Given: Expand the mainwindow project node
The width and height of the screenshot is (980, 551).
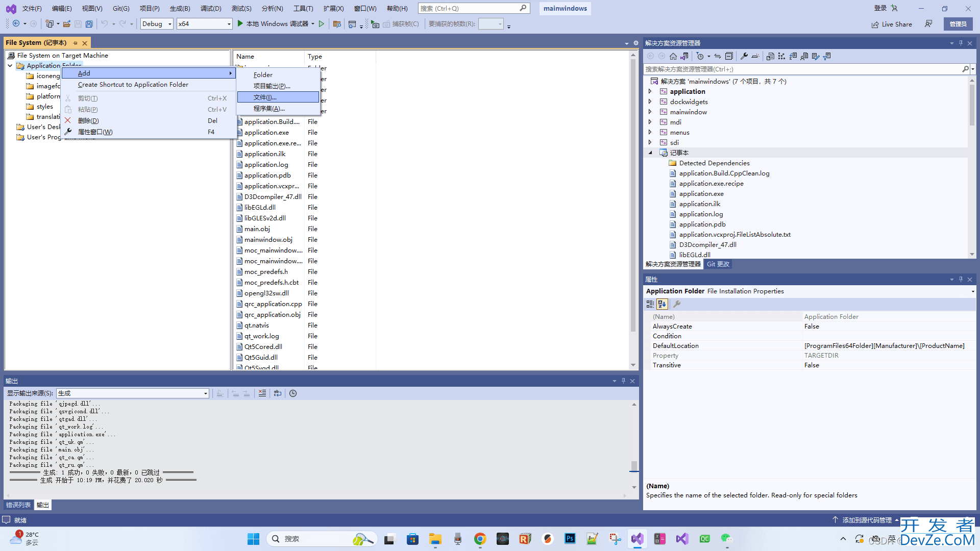Looking at the screenshot, I should [650, 112].
